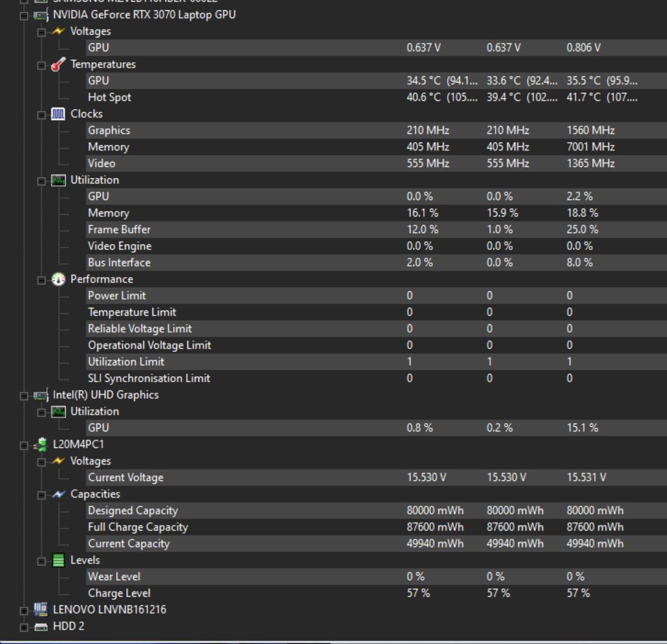The height and width of the screenshot is (644, 667).
Task: Click the lightning Voltages icon under NVIDIA GPU
Action: 58,31
